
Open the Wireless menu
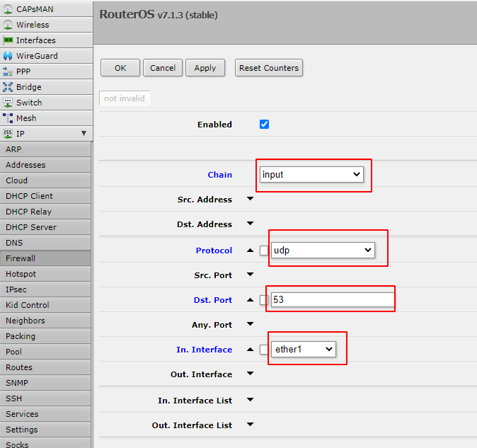[46, 25]
